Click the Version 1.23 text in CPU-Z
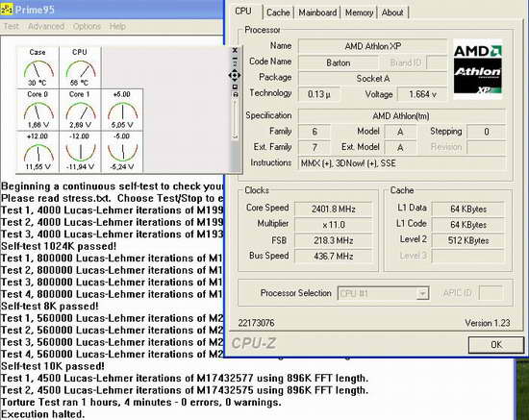Image resolution: width=529 pixels, height=420 pixels. point(488,323)
